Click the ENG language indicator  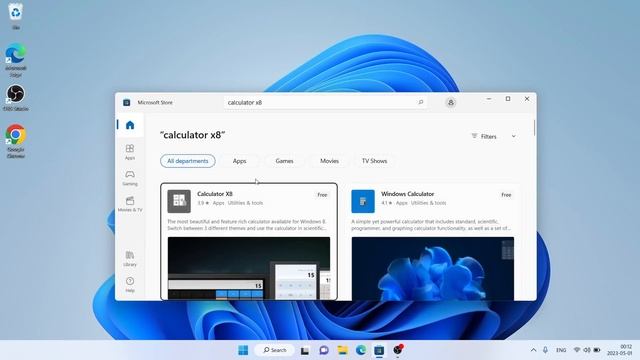click(561, 350)
